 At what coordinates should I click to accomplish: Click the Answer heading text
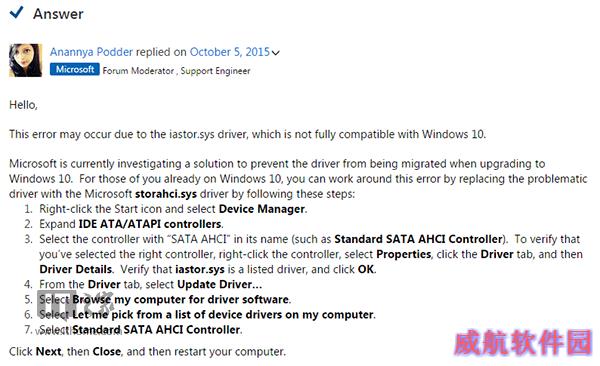[58, 14]
